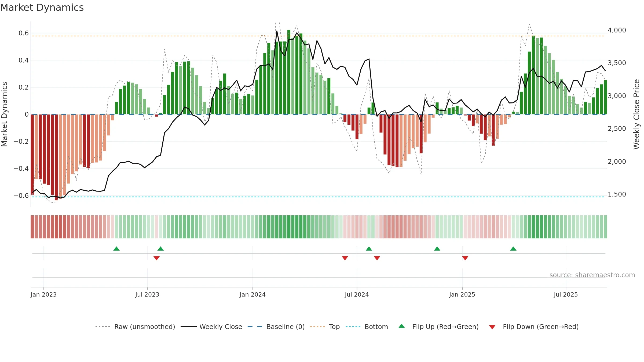Click the vertical Market Dynamics axis title
The image size is (644, 362).
point(4,114)
